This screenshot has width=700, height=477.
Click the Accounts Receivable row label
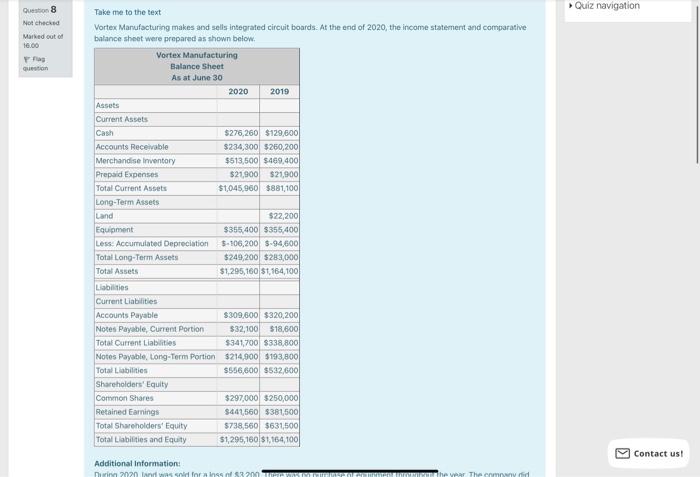coord(132,147)
